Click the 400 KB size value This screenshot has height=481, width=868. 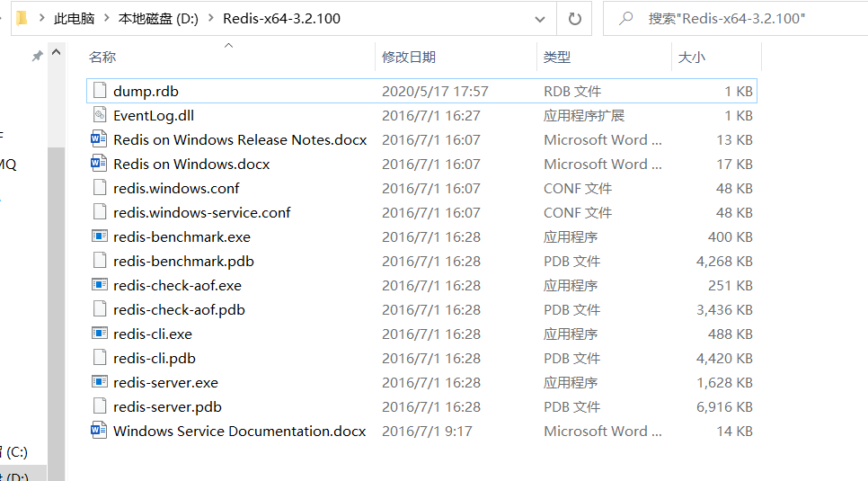(731, 237)
